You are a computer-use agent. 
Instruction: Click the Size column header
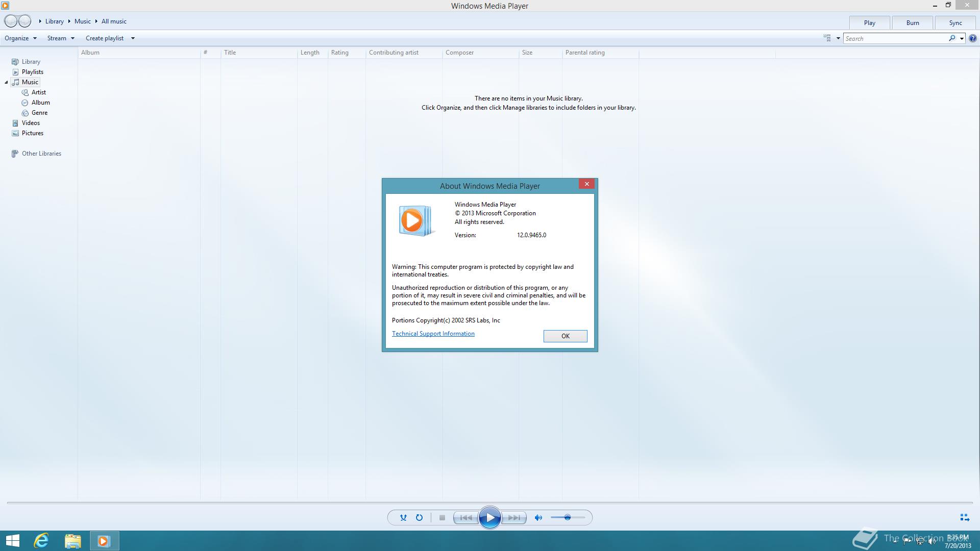point(541,53)
